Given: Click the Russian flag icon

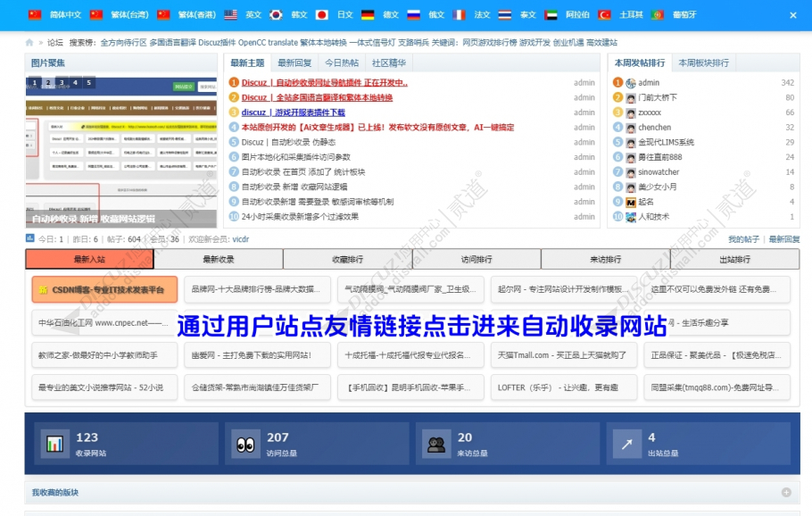Looking at the screenshot, I should 413,14.
